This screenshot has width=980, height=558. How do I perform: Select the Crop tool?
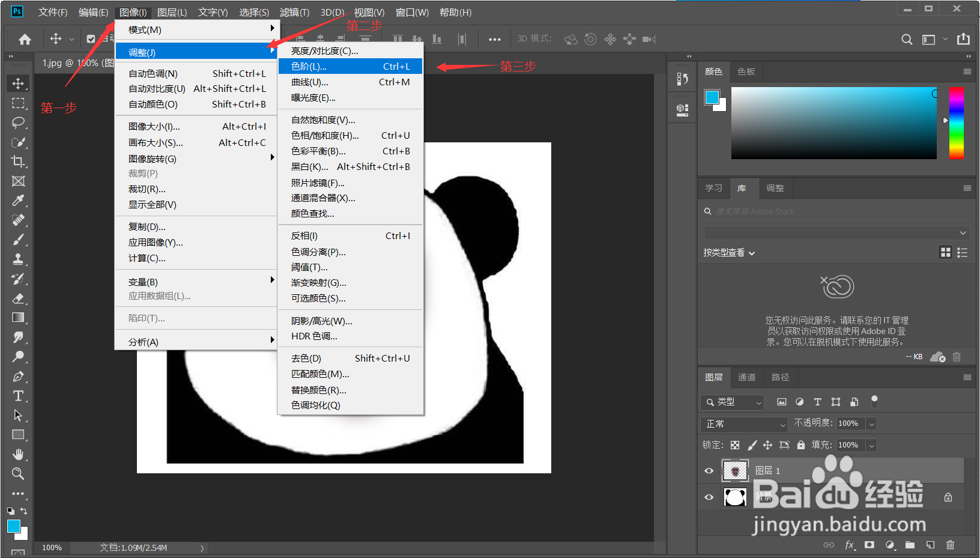18,161
